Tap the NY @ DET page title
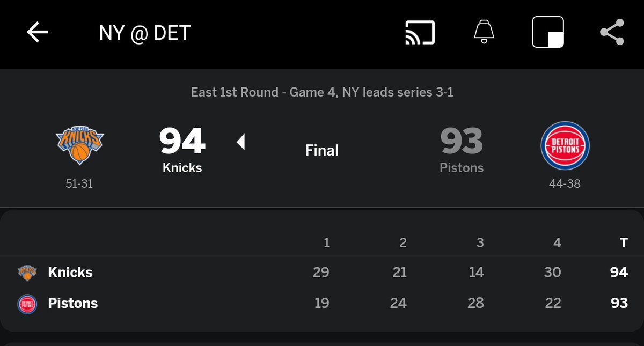 point(145,33)
